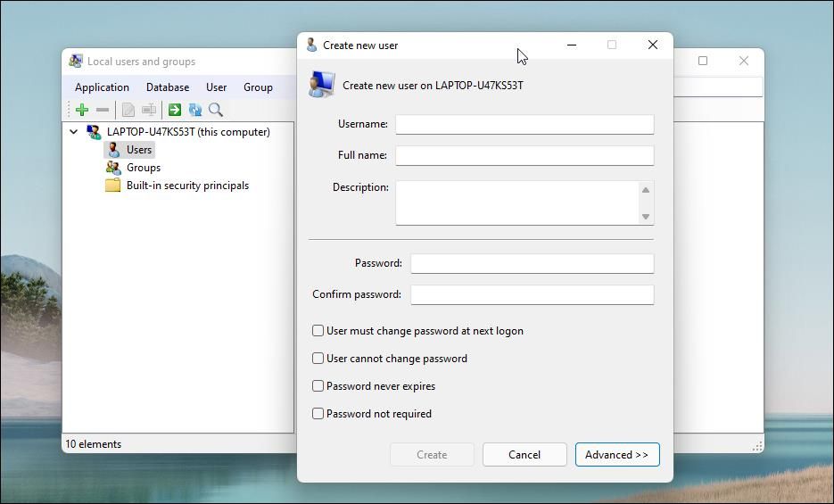Screen dimensions: 834x504
Task: Check User cannot change password
Action: tap(318, 359)
